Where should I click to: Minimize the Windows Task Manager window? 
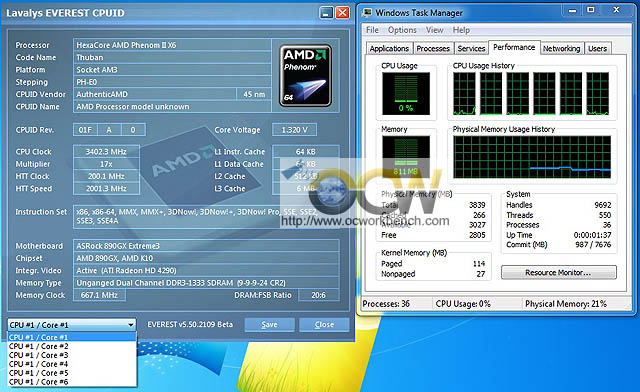pyautogui.click(x=572, y=10)
